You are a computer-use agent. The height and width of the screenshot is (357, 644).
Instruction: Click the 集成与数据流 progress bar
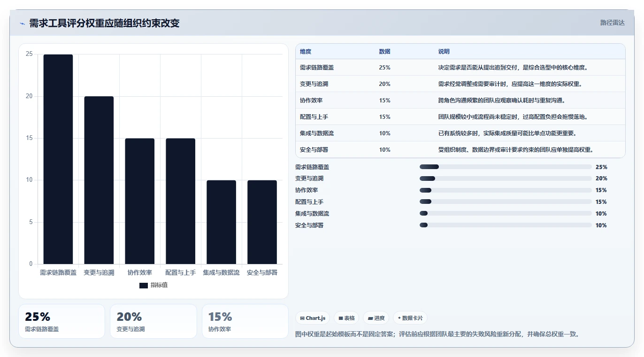506,214
